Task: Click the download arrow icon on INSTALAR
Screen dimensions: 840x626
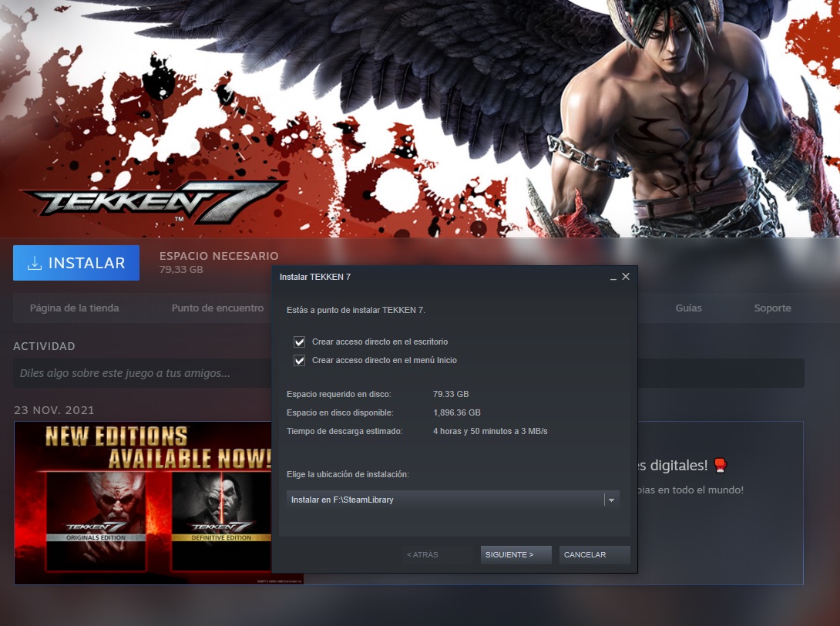Action: [x=34, y=264]
